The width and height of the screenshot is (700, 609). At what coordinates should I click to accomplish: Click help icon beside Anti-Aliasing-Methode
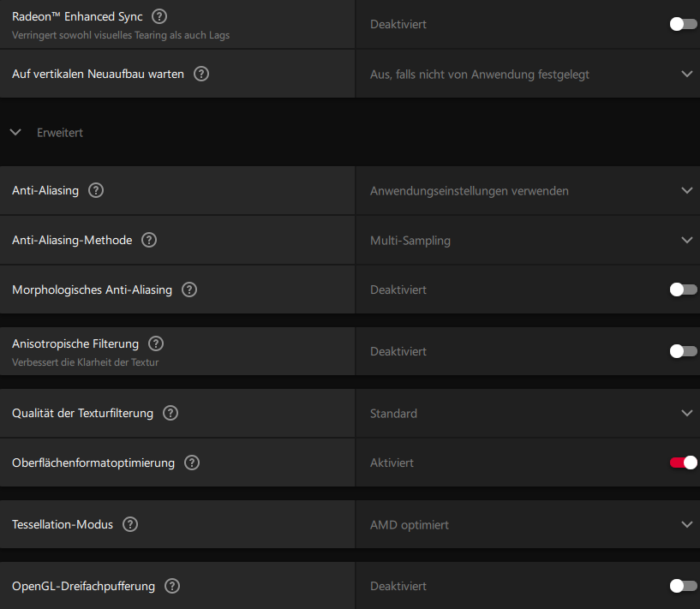tap(149, 240)
